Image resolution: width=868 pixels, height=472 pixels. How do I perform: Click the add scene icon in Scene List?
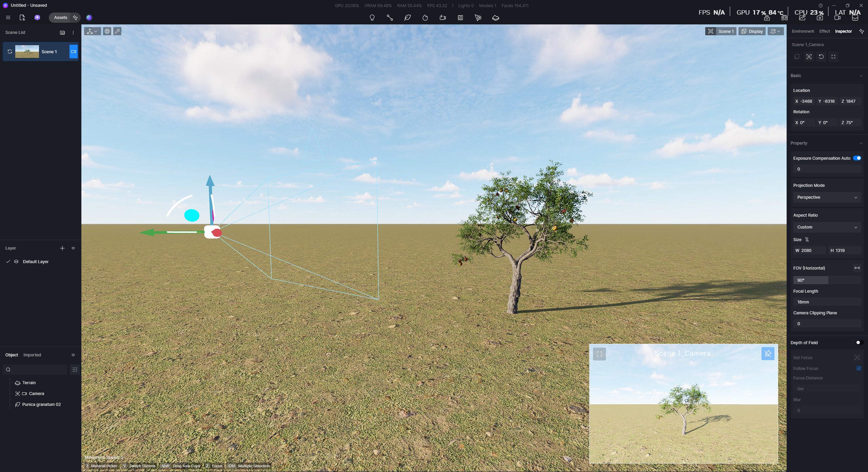point(62,33)
